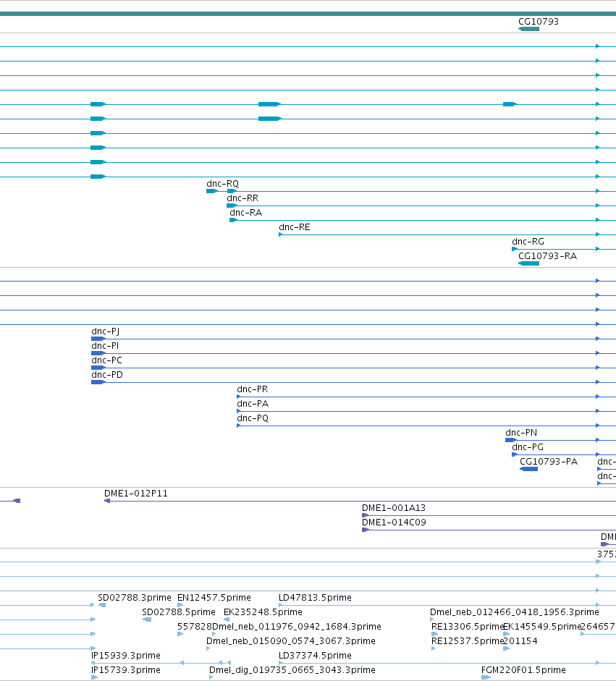Open the dnc-RG transcript label

click(528, 242)
